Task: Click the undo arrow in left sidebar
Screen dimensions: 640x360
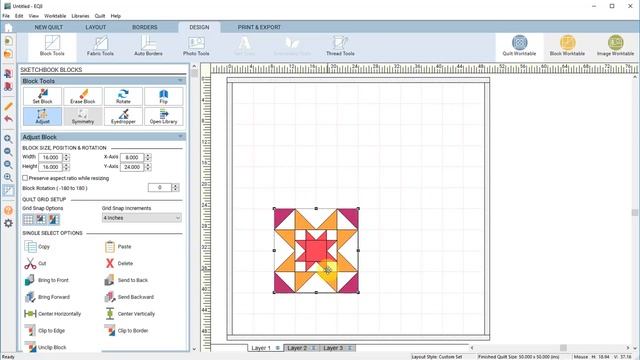Action: pos(8,119)
